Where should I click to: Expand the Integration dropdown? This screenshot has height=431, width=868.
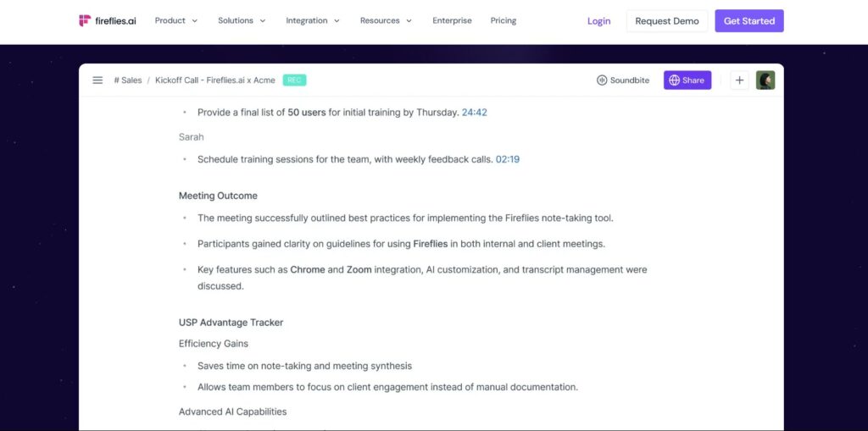(313, 20)
